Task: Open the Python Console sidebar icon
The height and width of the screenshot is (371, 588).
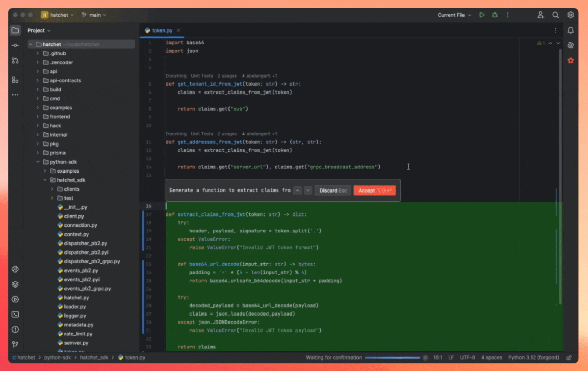Action: 15,269
